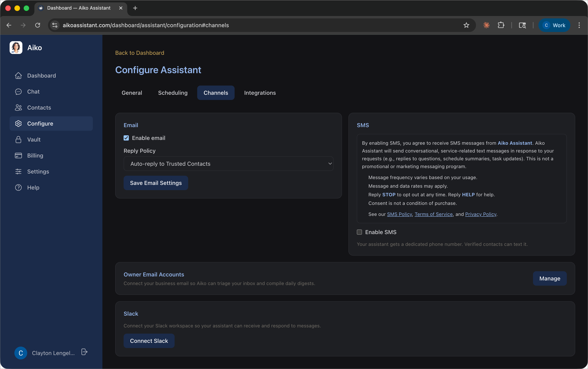The image size is (588, 369).
Task: Switch to the Integrations tab
Action: click(x=260, y=93)
